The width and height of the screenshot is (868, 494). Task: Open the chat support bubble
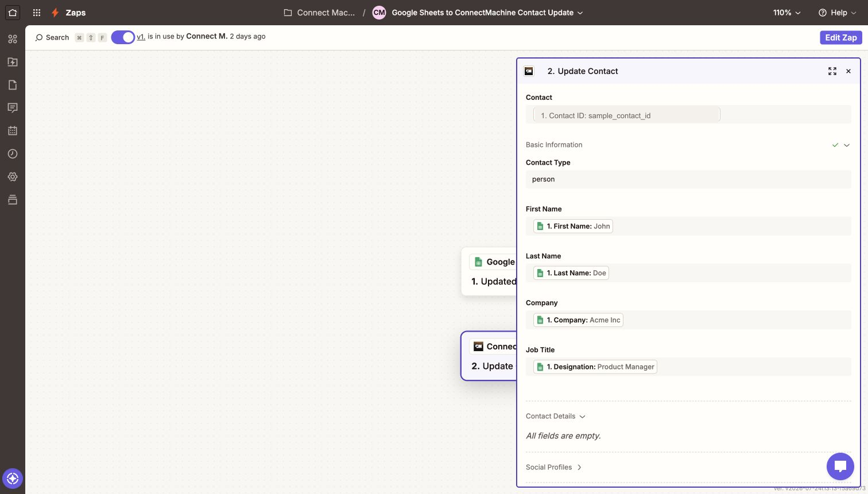point(840,466)
